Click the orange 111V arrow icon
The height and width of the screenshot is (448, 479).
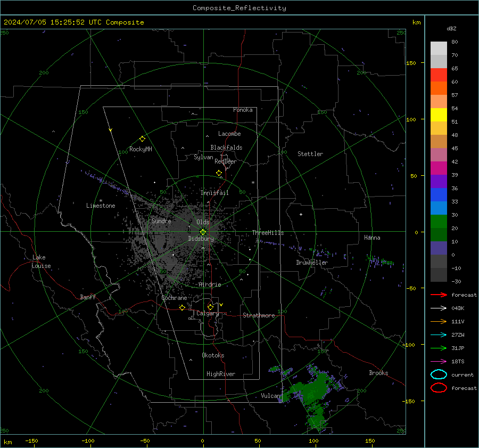pos(439,321)
